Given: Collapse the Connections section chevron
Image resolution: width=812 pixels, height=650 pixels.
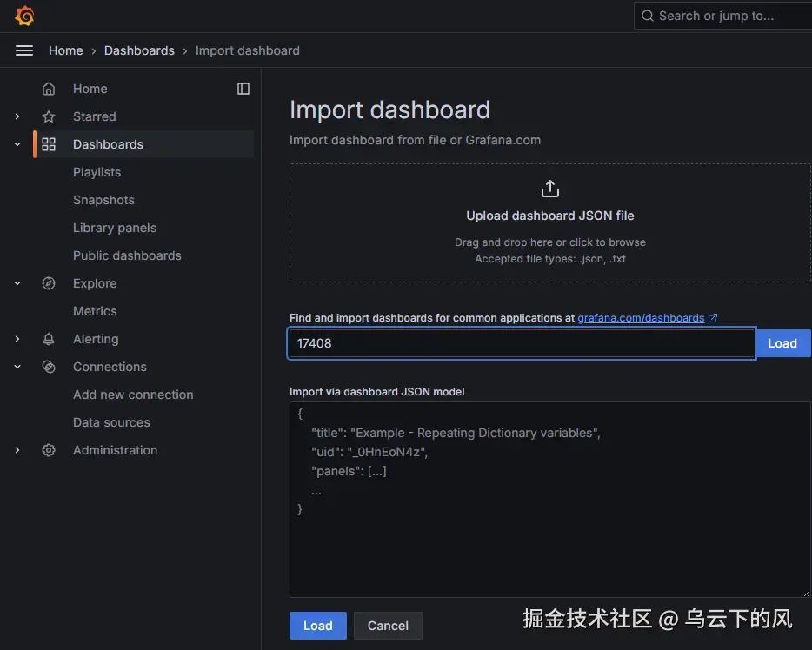Looking at the screenshot, I should (x=17, y=367).
